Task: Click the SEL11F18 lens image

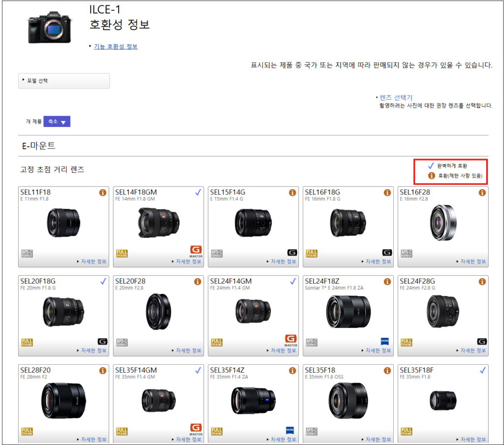Action: pos(63,222)
